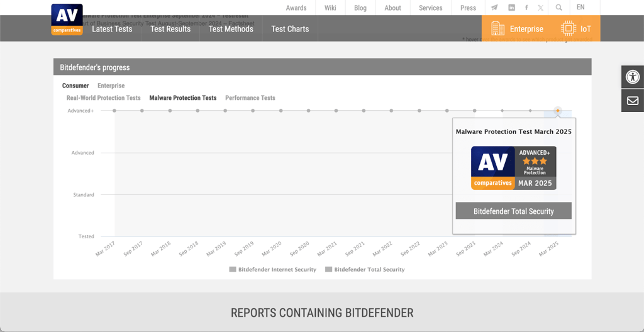Select the Sep 2022 chart data point
This screenshot has width=644, height=332.
pyautogui.click(x=419, y=111)
